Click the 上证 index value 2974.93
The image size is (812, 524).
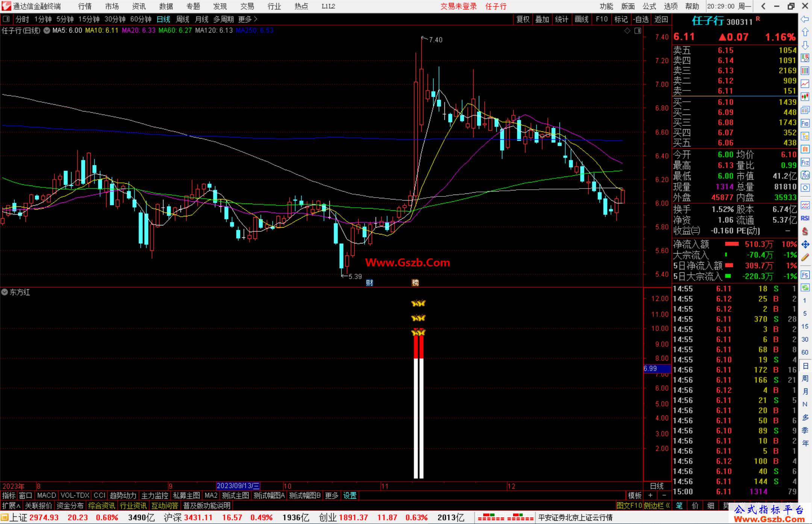(44, 518)
